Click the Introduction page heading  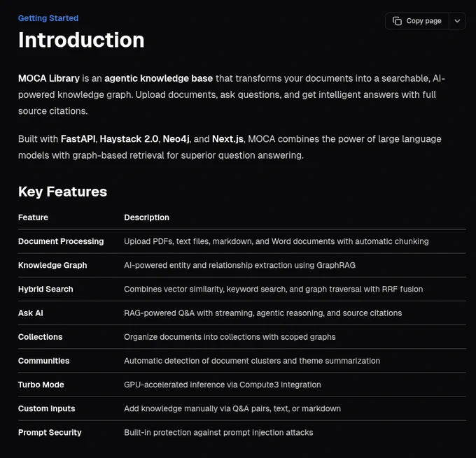click(81, 40)
